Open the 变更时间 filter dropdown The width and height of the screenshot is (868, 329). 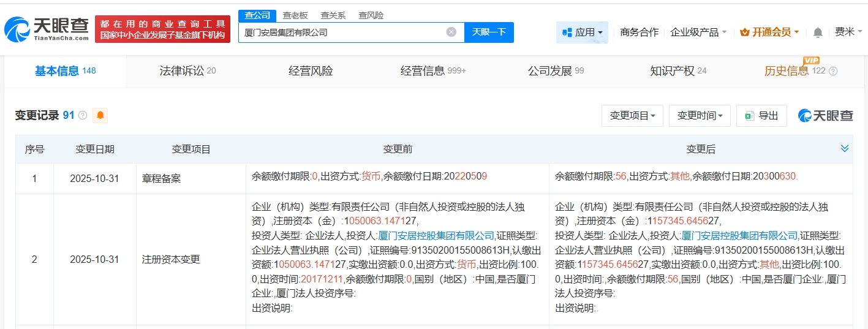(700, 116)
